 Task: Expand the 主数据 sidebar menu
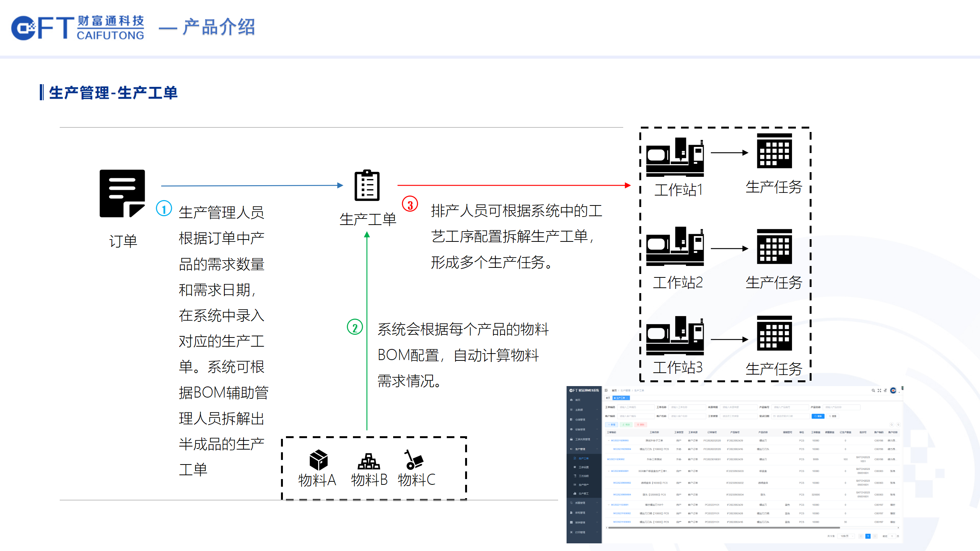(584, 410)
